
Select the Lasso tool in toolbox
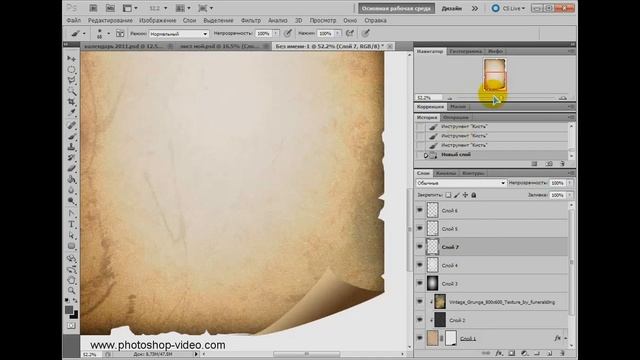[x=71, y=80]
